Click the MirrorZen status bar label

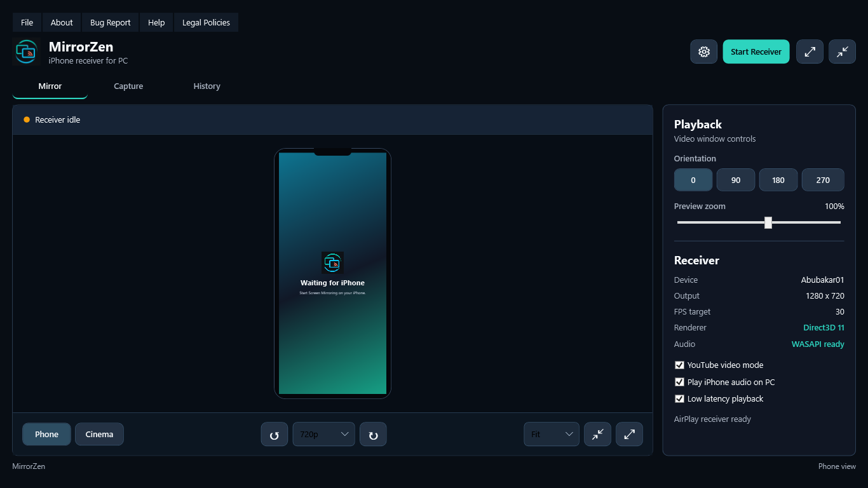[x=29, y=466]
